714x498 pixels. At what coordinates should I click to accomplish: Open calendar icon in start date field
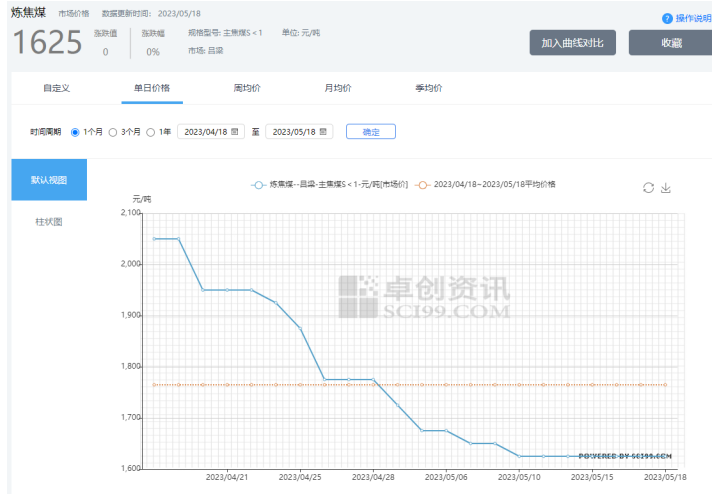point(235,132)
